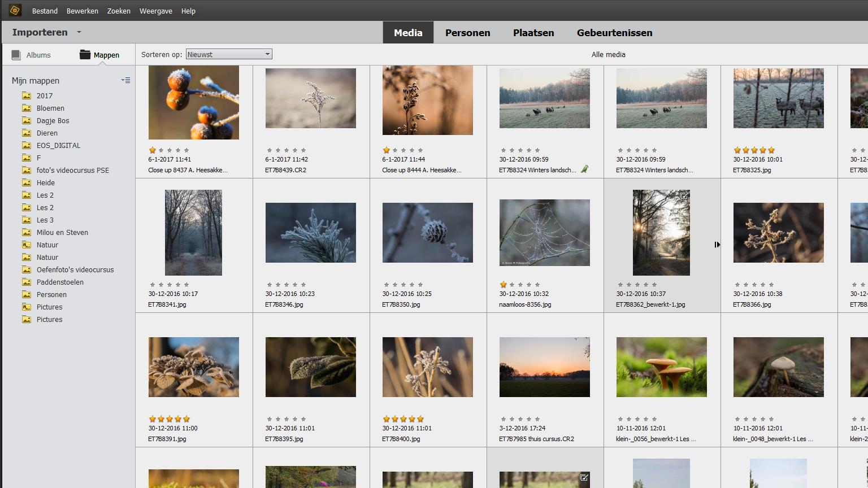Click the folder icon next to Bloemen

pos(27,108)
